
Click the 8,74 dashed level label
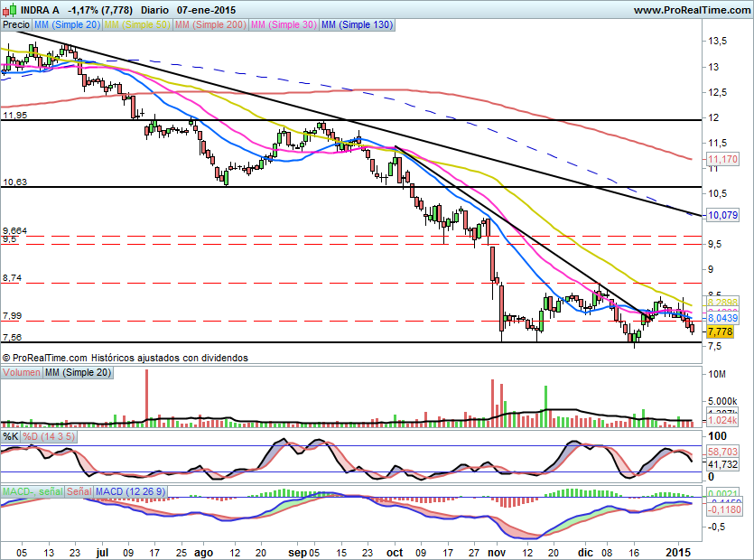(x=12, y=277)
